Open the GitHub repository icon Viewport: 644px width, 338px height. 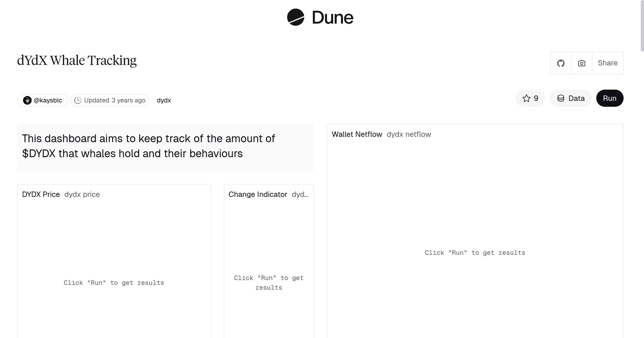point(561,63)
